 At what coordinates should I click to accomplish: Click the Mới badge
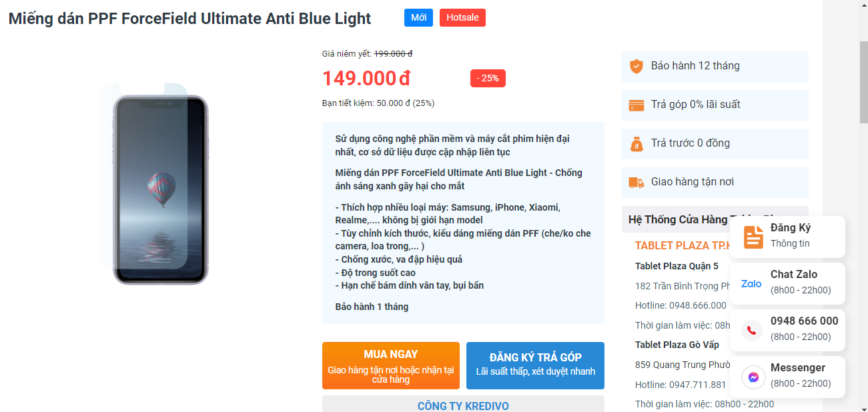(418, 18)
